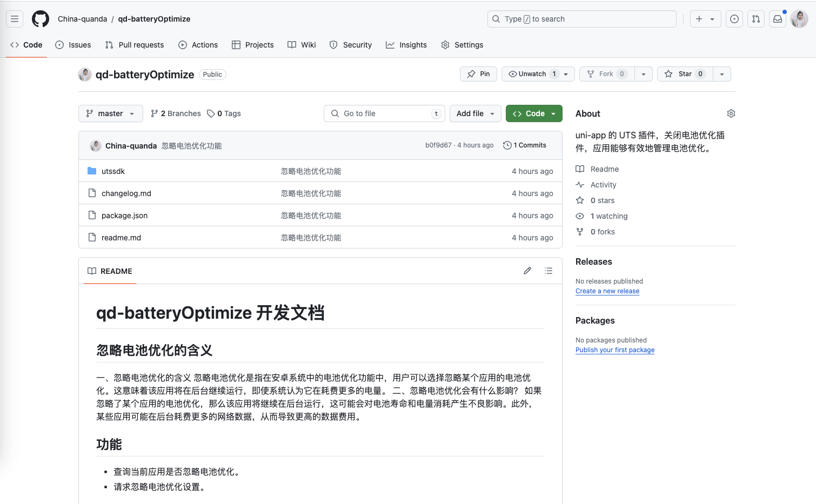Open pull requests icon in header
The image size is (816, 504).
coord(756,19)
